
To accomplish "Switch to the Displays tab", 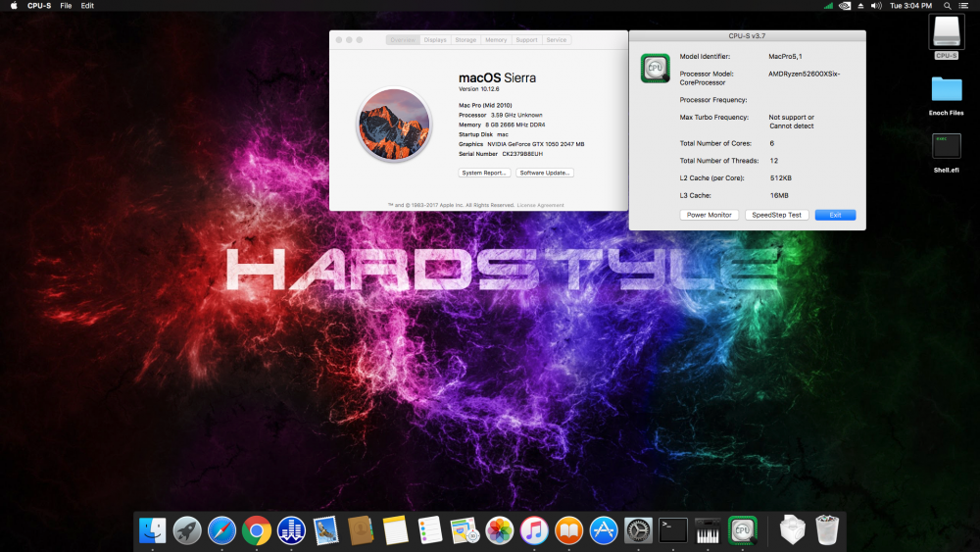I will click(435, 40).
